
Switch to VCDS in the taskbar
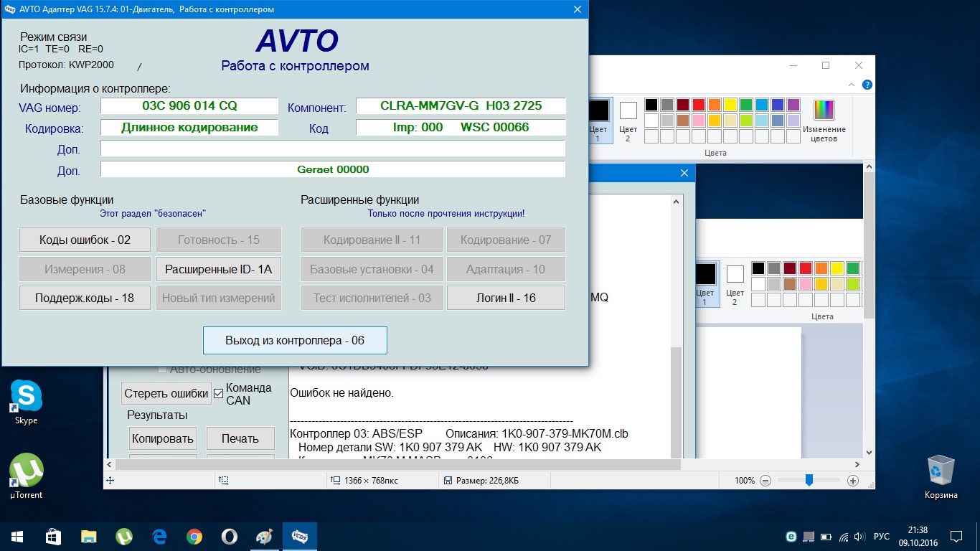(299, 537)
